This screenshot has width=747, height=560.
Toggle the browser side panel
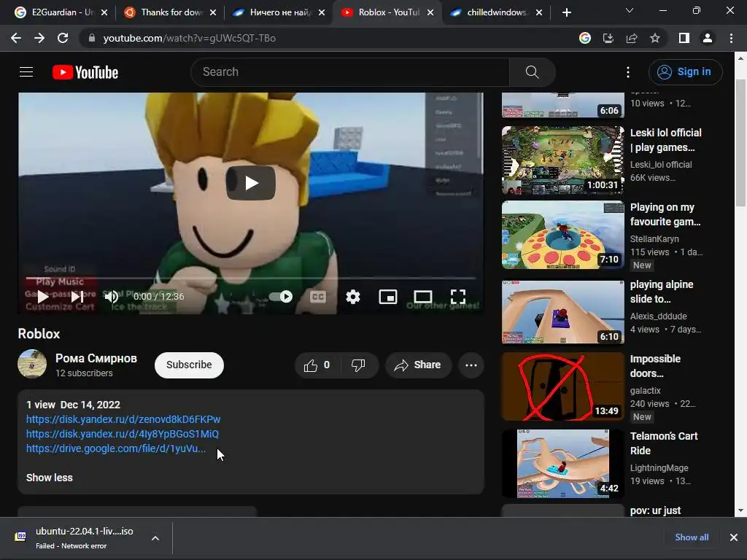(x=684, y=38)
